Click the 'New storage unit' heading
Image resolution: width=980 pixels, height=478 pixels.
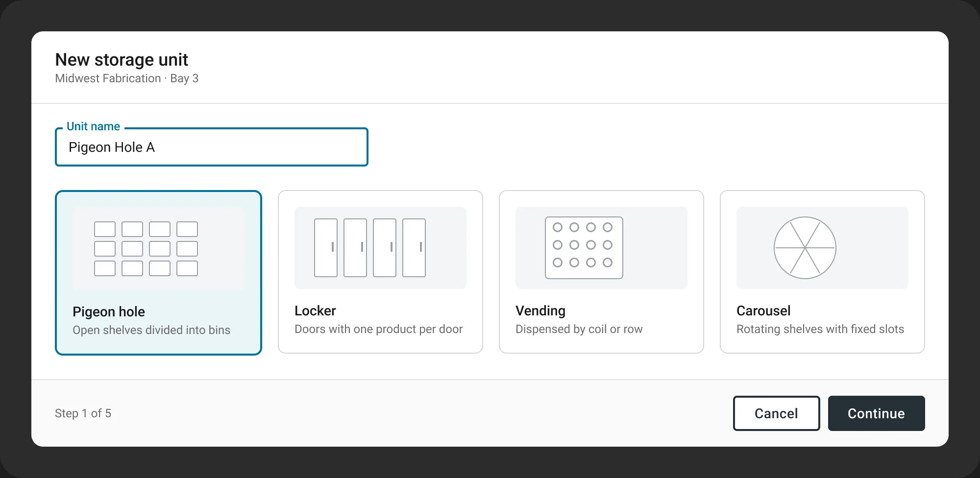pos(122,60)
